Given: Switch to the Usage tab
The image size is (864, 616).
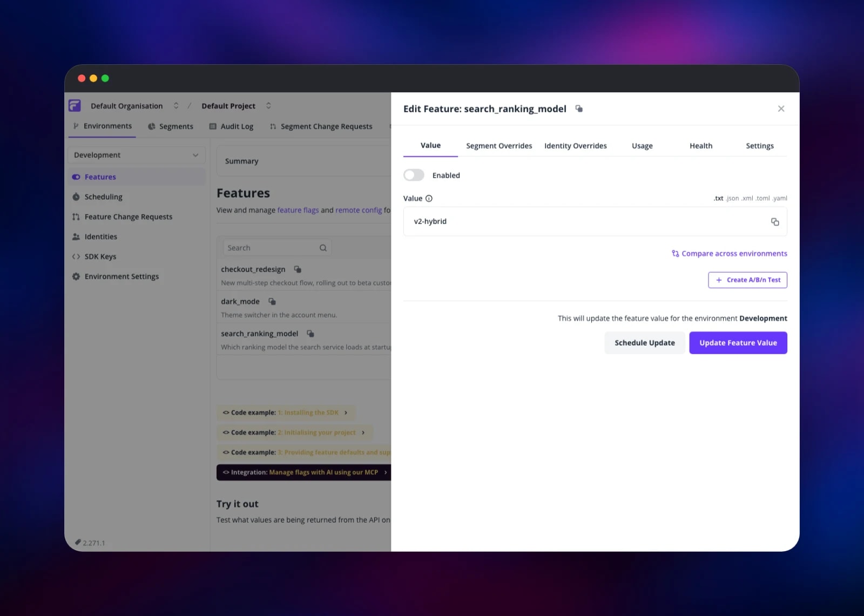Looking at the screenshot, I should tap(642, 146).
